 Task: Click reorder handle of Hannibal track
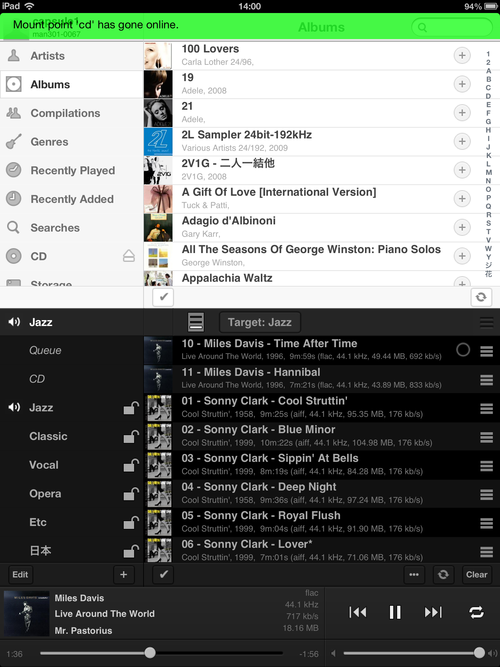(486, 380)
